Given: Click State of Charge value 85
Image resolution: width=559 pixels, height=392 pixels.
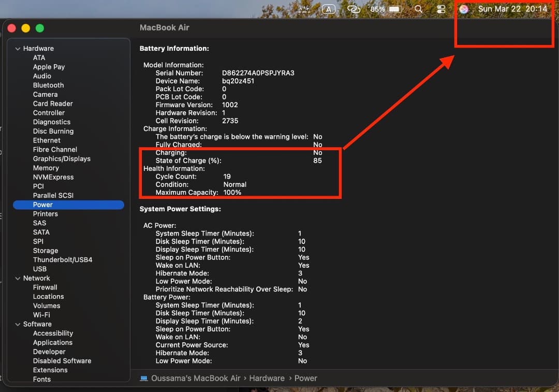Looking at the screenshot, I should [317, 161].
